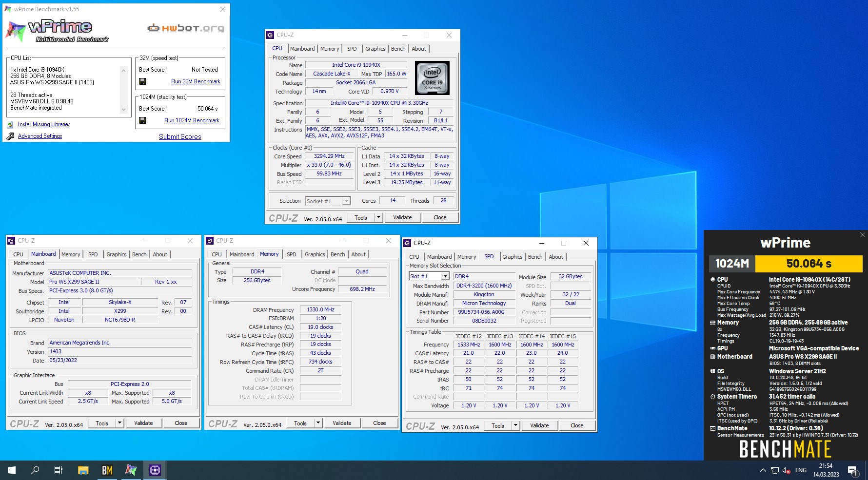The width and height of the screenshot is (868, 480).
Task: Switch to CPU-Z in the taskbar
Action: 155,470
